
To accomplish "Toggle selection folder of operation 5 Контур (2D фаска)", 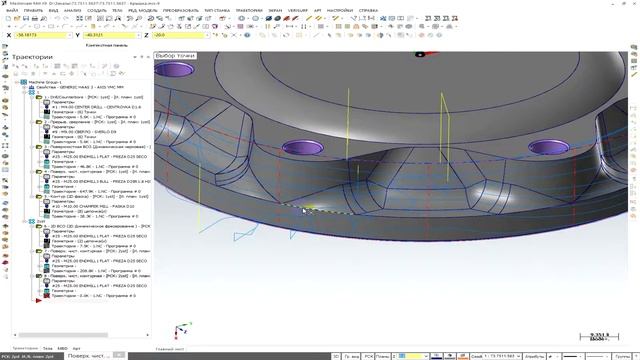I will [x=39, y=196].
